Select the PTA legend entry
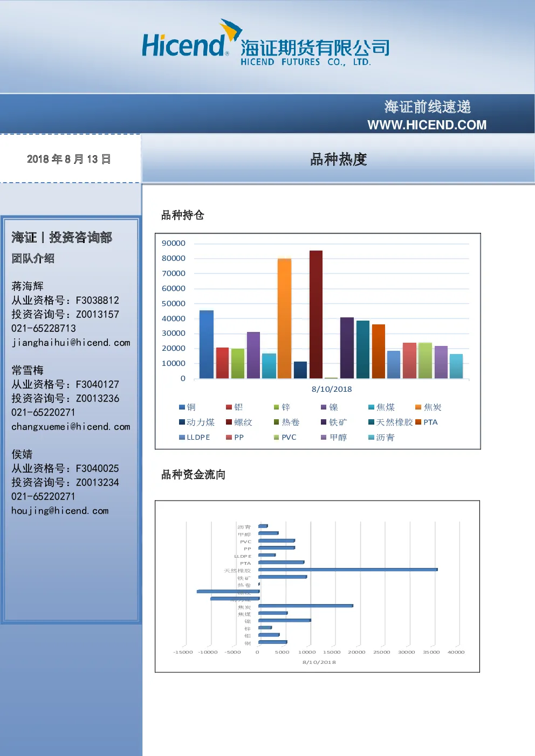 (426, 422)
